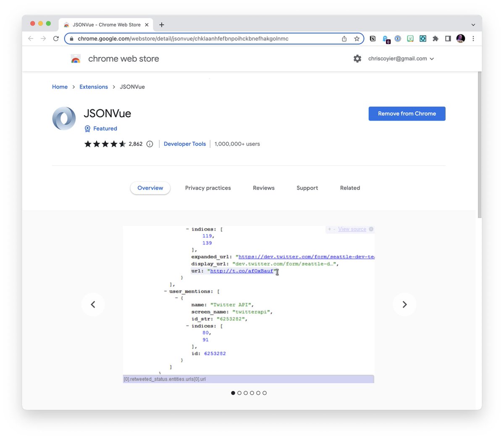
Task: Reload the page with refresh icon
Action: [x=56, y=39]
